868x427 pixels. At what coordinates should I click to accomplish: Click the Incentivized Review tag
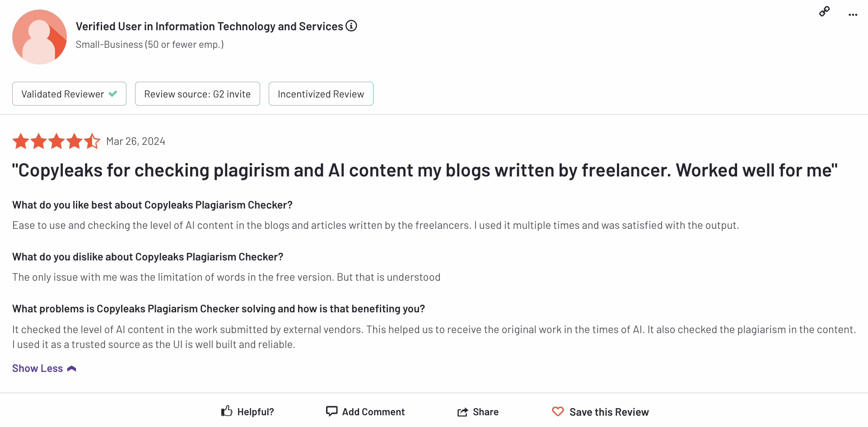click(x=321, y=94)
